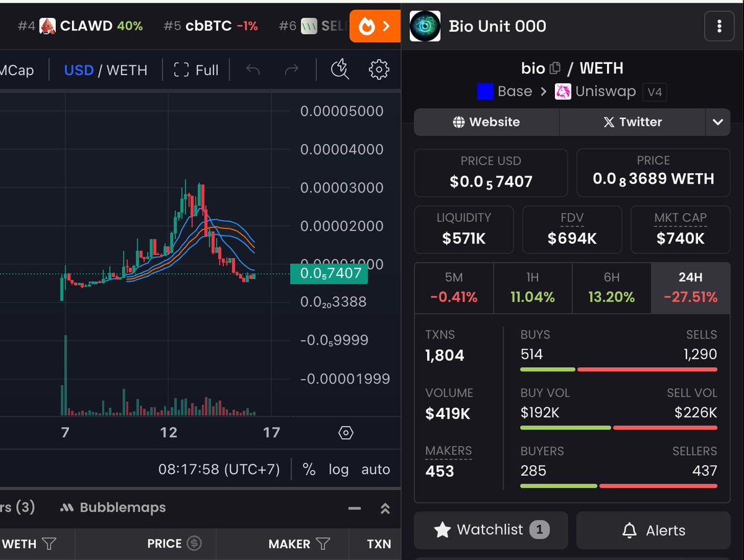
Task: Select the 24H timeframe tab
Action: coord(691,288)
